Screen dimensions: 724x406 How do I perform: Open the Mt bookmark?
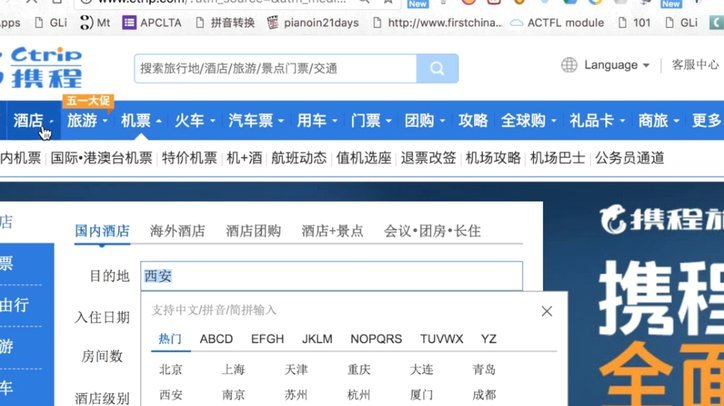click(x=95, y=23)
